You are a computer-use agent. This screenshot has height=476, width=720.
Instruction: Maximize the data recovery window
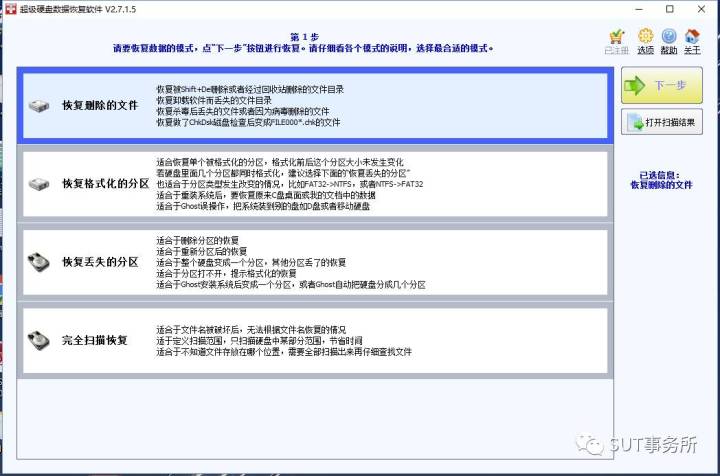(670, 9)
